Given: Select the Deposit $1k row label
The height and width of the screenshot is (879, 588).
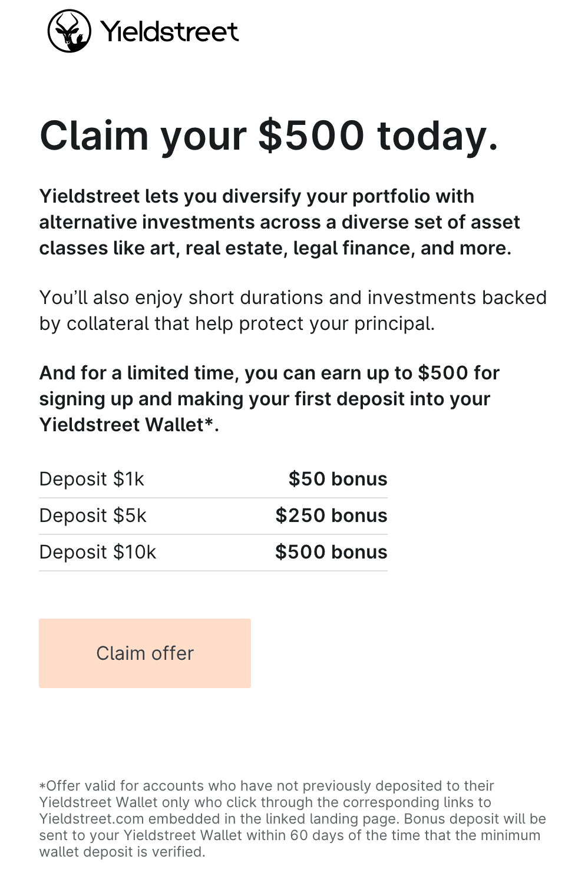Looking at the screenshot, I should (x=91, y=479).
